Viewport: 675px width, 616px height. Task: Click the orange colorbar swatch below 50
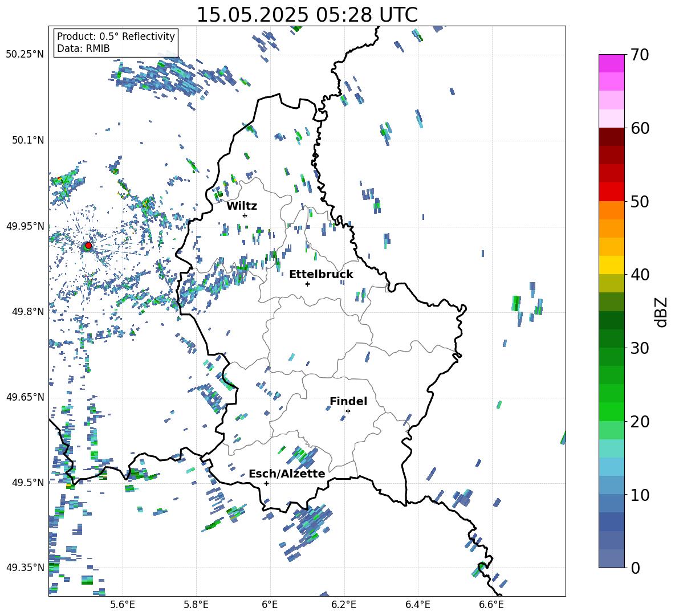[x=611, y=210]
